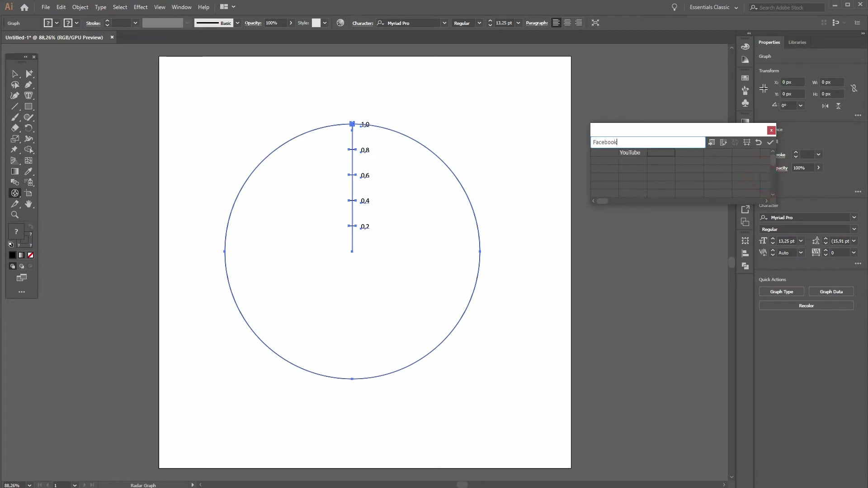Expand the rotation angle dropdown in Transform
This screenshot has width=868, height=488.
pos(801,105)
